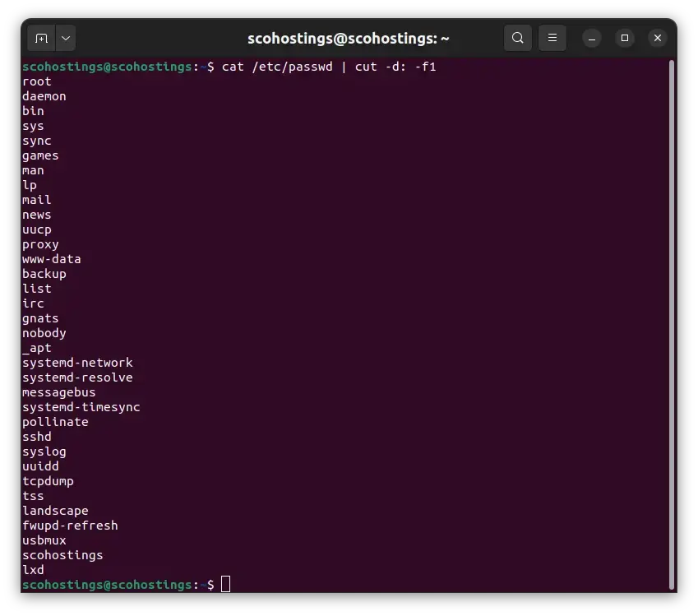Screen dimensions: 698x616
Task: Click the output line uucp
Action: (x=37, y=229)
